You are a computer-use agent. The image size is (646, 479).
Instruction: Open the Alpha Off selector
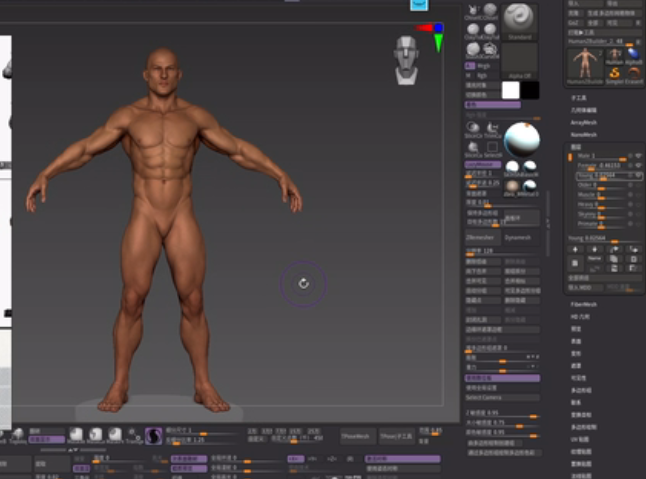pyautogui.click(x=519, y=61)
